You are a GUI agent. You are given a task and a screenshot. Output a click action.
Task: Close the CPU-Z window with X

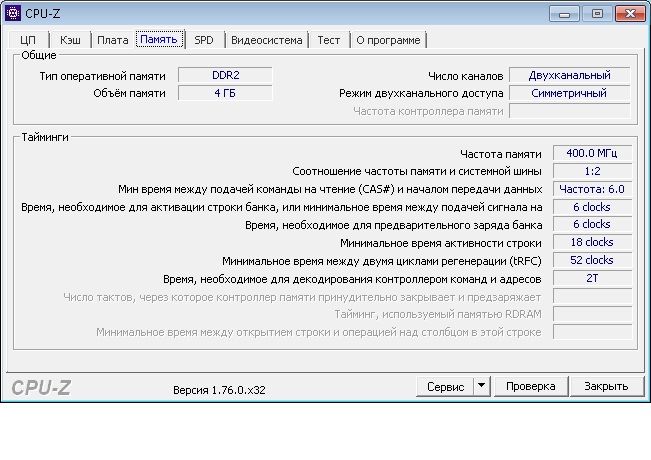click(x=630, y=14)
